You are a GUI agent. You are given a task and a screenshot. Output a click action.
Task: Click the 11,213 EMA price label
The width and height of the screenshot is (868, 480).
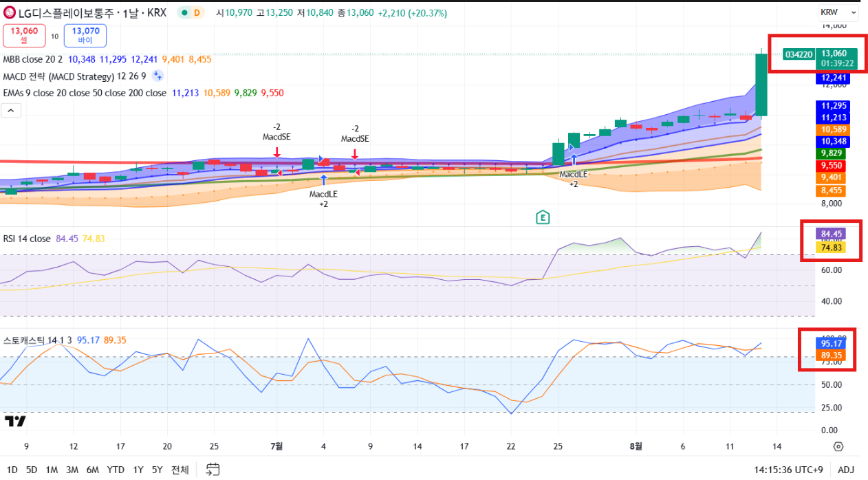[x=834, y=118]
